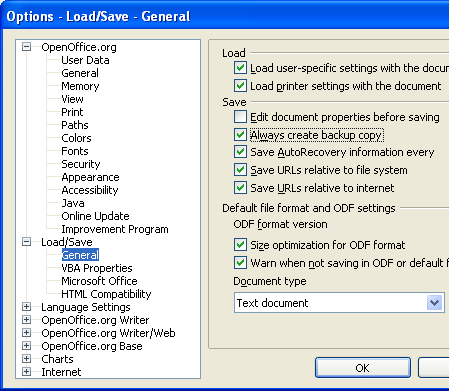The image size is (449, 391).
Task: Open the Document type dropdown
Action: tap(434, 303)
